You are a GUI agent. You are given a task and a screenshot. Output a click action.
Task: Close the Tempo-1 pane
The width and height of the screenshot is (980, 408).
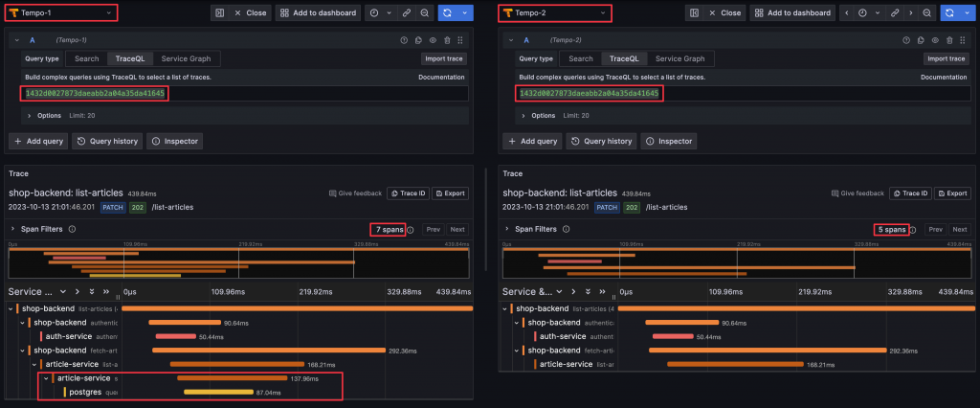coord(249,12)
